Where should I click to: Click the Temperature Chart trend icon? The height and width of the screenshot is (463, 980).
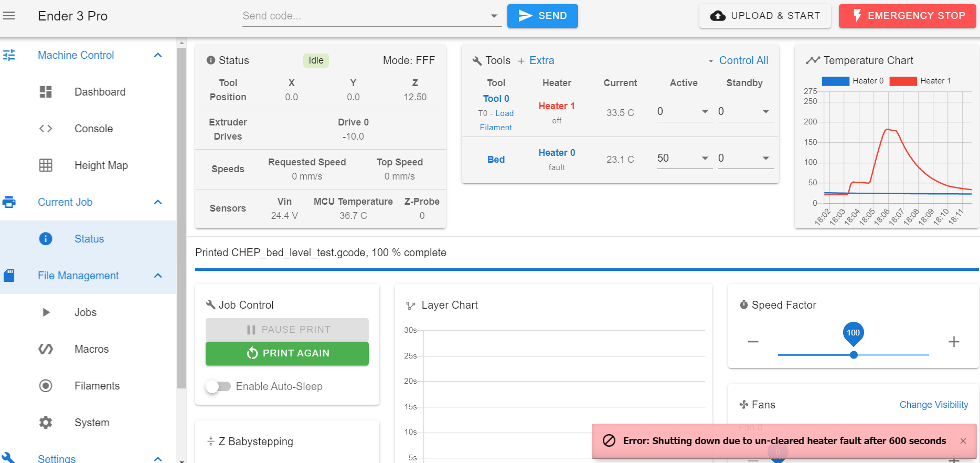coord(813,60)
